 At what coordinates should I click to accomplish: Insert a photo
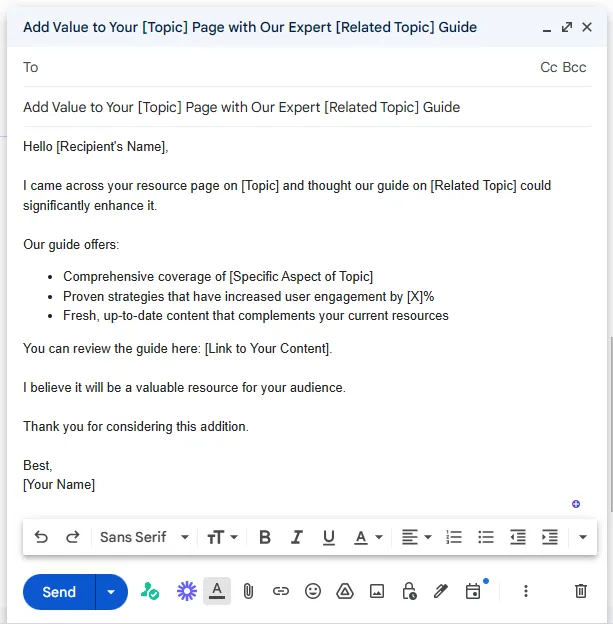coord(377,591)
